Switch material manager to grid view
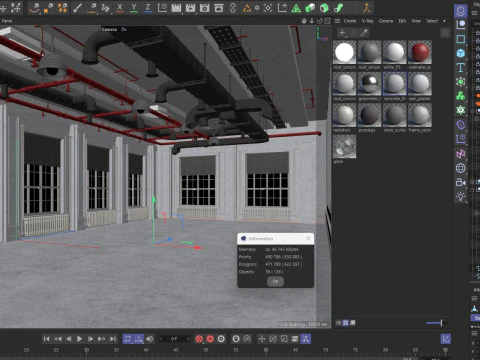The width and height of the screenshot is (480, 360). pyautogui.click(x=346, y=323)
